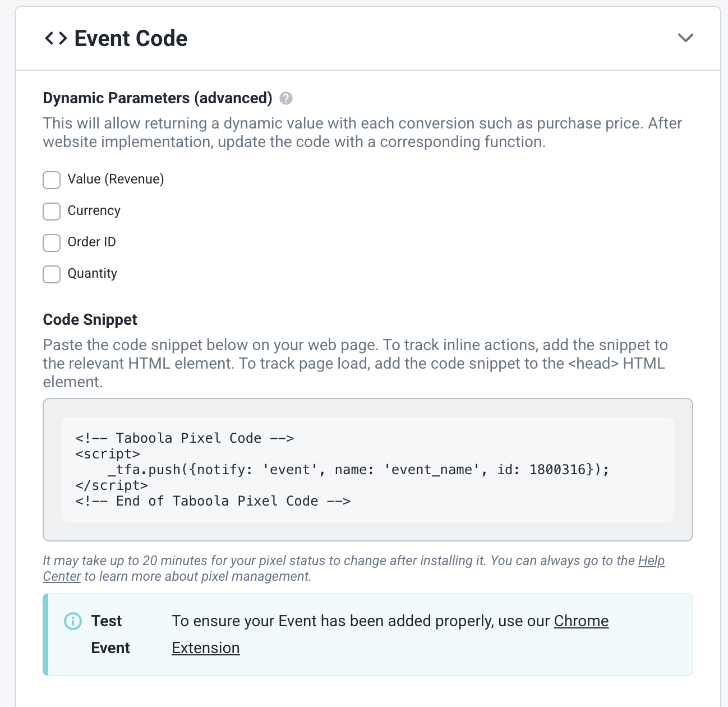Click the Test Event label
Screen dimensions: 728x707
pyautogui.click(x=110, y=635)
